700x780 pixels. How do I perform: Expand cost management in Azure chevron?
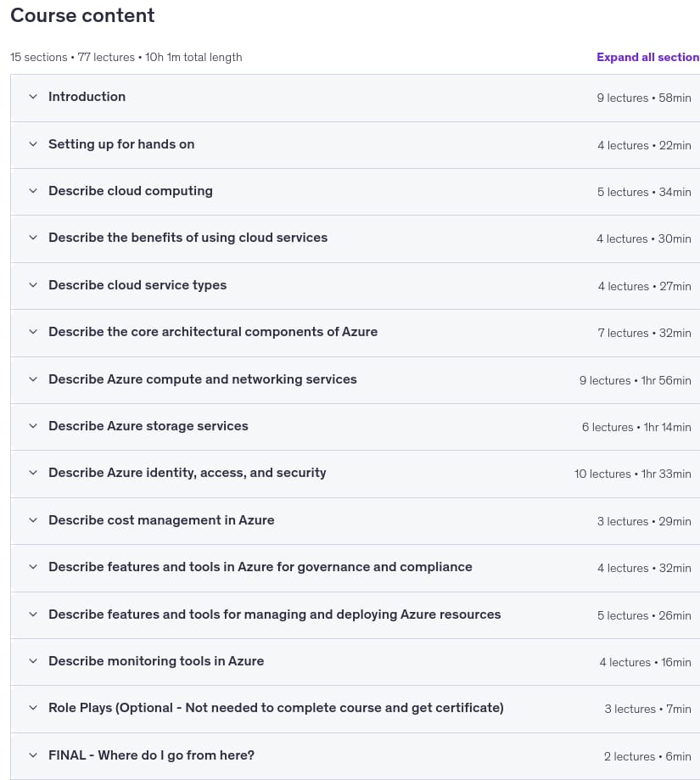point(33,520)
